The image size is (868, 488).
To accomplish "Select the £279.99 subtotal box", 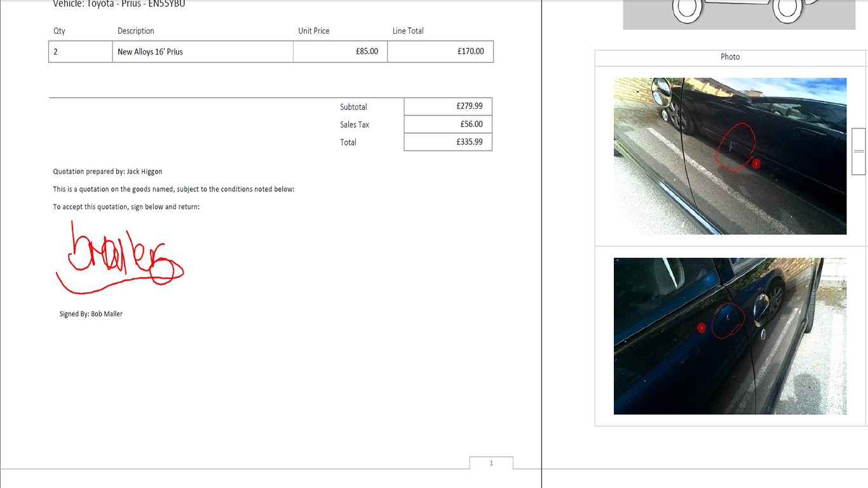I will click(x=448, y=107).
